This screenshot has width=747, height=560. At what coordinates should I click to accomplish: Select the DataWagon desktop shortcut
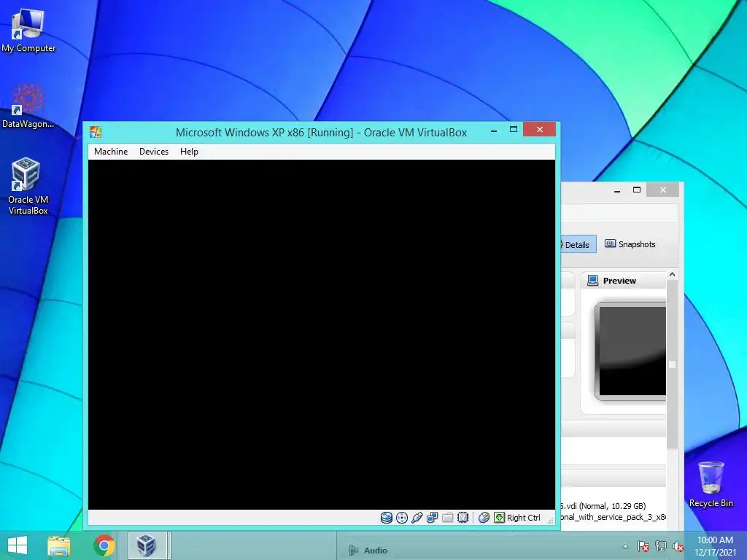pos(28,106)
